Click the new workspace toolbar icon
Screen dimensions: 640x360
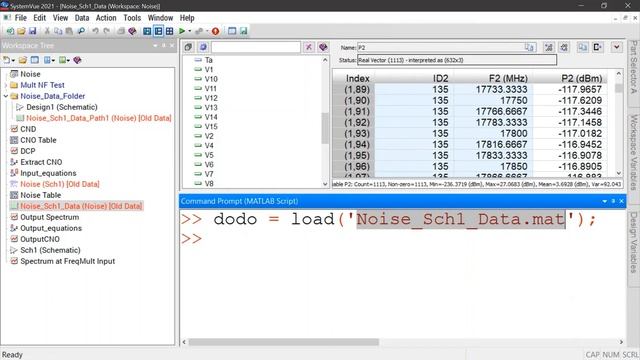(10, 31)
